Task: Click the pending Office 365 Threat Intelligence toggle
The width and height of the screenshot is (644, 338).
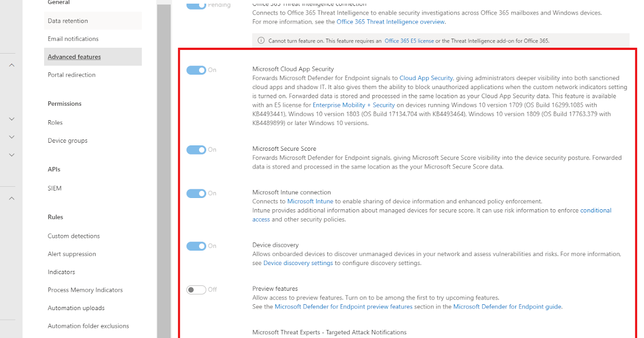Action: tap(197, 4)
